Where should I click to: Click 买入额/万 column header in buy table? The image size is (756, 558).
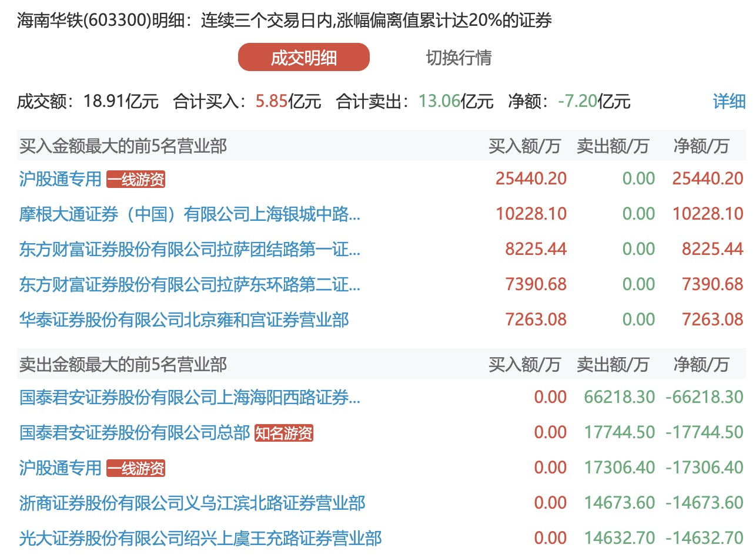point(525,146)
